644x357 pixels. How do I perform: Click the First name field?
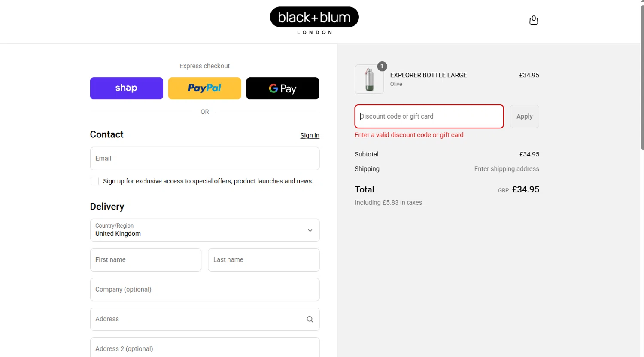pos(146,260)
